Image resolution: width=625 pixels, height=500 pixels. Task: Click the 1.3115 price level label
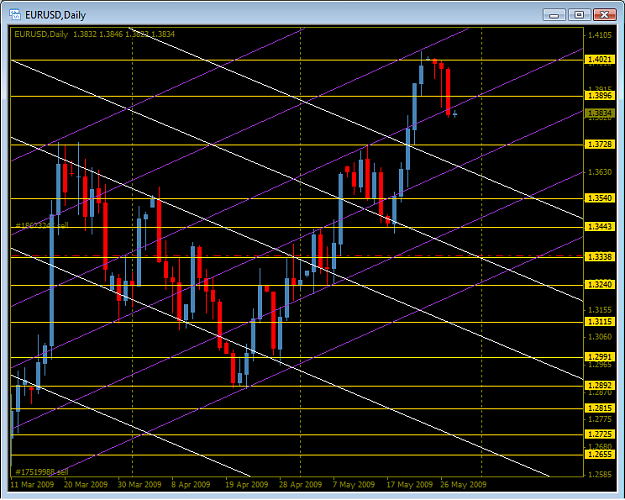599,322
